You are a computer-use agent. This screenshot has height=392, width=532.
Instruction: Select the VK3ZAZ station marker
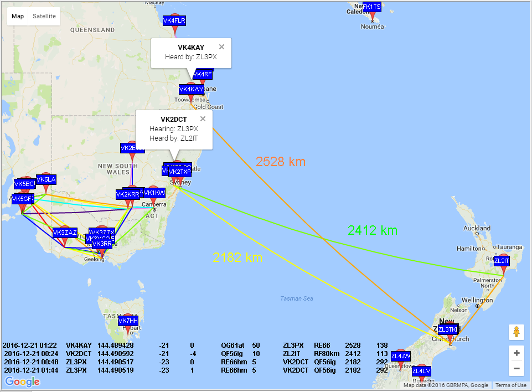click(65, 234)
